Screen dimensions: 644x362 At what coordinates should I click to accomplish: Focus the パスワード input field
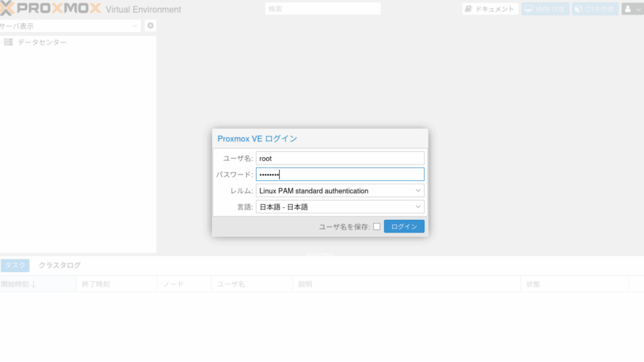(x=340, y=175)
